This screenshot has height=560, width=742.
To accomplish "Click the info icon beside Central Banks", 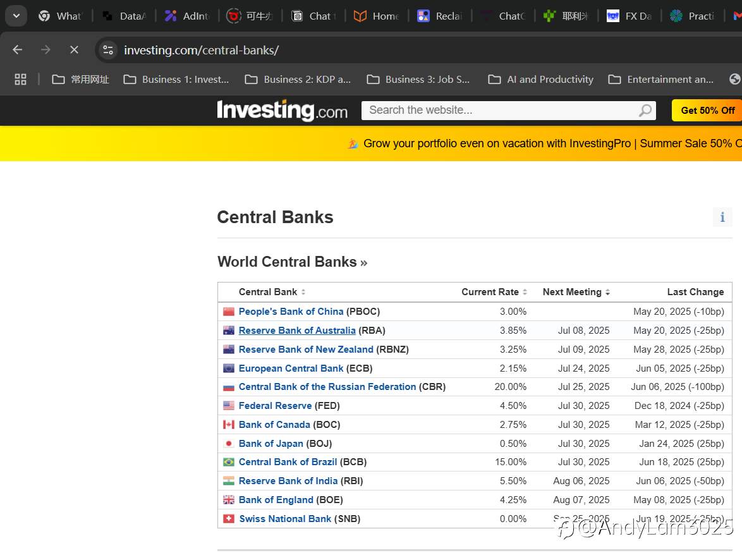I will click(722, 217).
